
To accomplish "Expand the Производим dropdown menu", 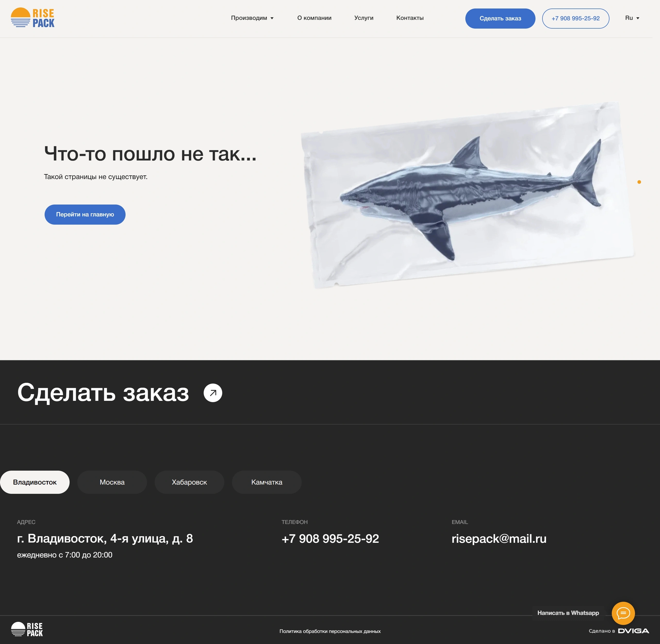I will point(252,18).
